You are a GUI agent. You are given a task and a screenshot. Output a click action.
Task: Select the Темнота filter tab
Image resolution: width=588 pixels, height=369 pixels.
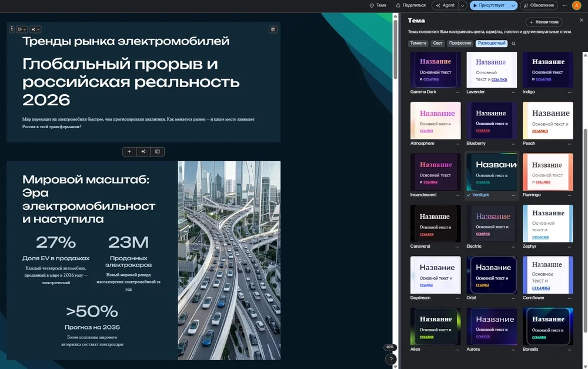coord(418,43)
